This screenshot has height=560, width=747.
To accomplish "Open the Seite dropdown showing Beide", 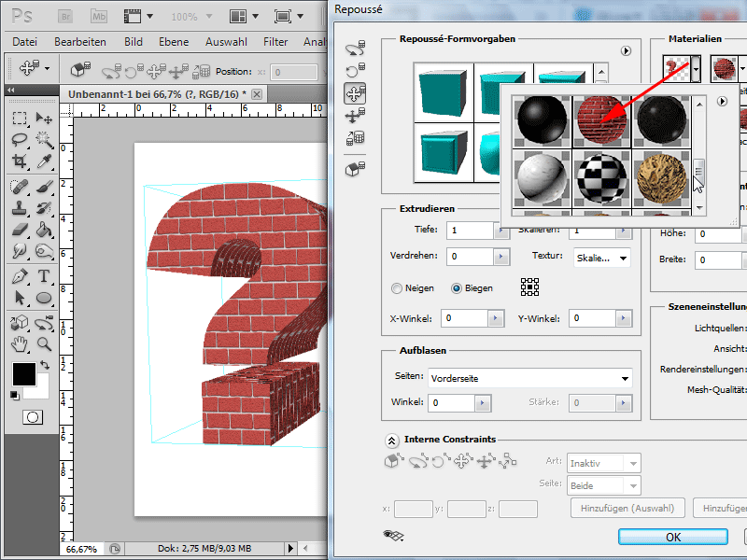I will click(x=603, y=485).
